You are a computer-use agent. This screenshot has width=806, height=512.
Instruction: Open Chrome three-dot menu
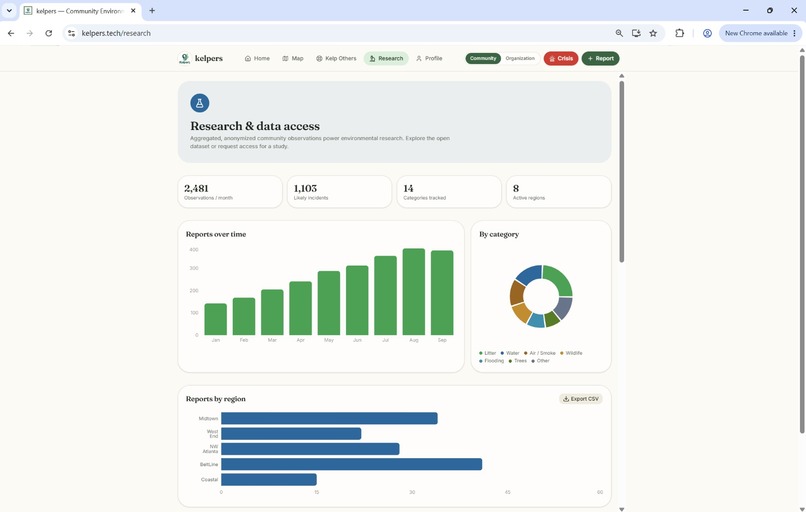click(x=795, y=33)
